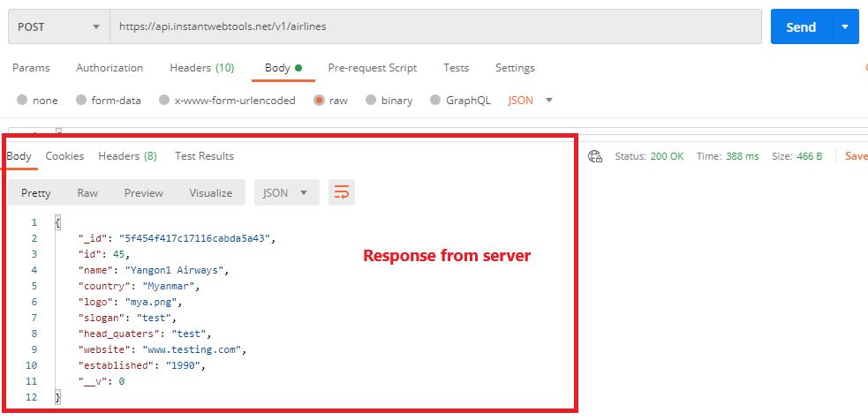868x420 pixels.
Task: Expand the Send button dropdown arrow
Action: [x=845, y=26]
